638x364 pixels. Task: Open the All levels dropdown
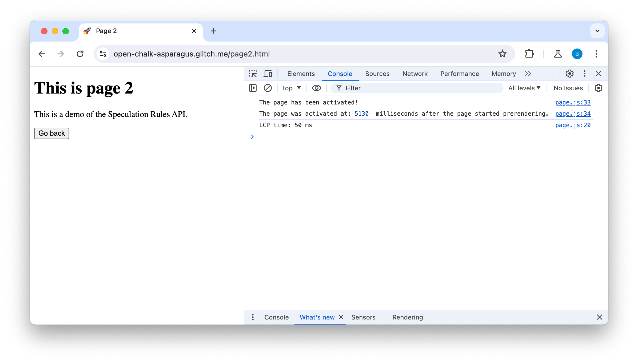tap(524, 88)
